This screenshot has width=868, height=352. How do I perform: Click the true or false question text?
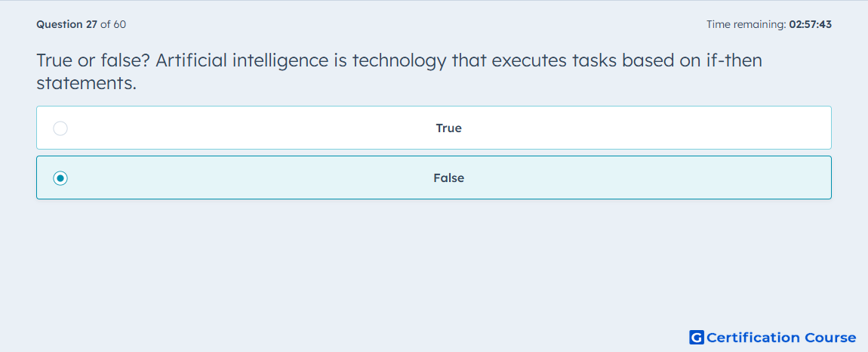tap(399, 72)
